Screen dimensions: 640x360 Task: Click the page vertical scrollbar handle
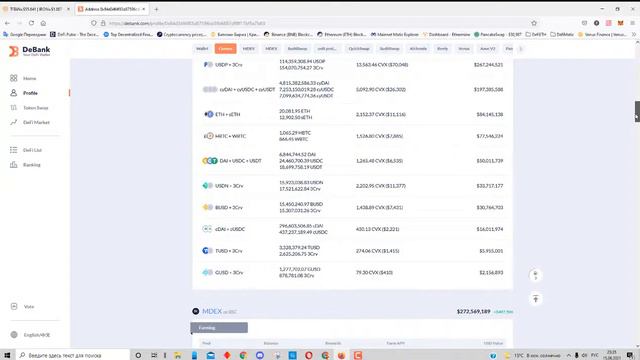point(637,111)
